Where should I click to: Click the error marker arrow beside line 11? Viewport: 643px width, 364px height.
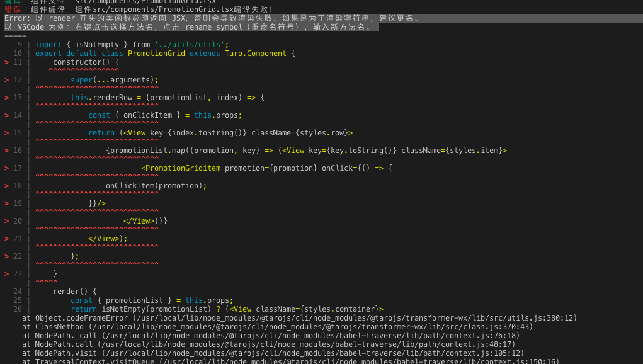[6, 62]
